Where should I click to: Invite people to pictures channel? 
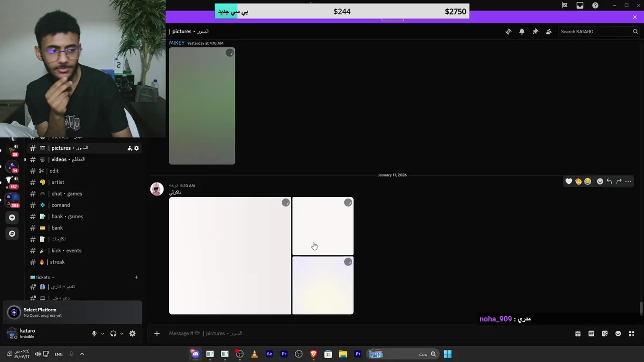pyautogui.click(x=129, y=148)
